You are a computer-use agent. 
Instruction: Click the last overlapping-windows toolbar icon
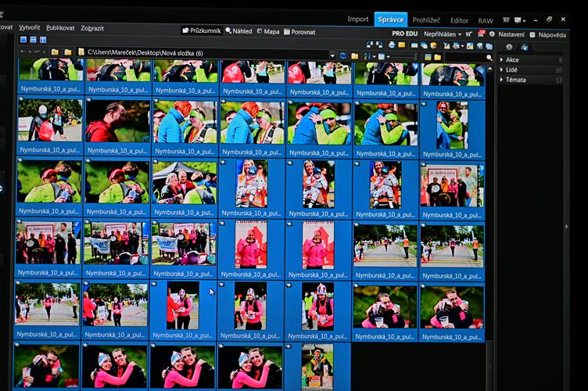489,46
